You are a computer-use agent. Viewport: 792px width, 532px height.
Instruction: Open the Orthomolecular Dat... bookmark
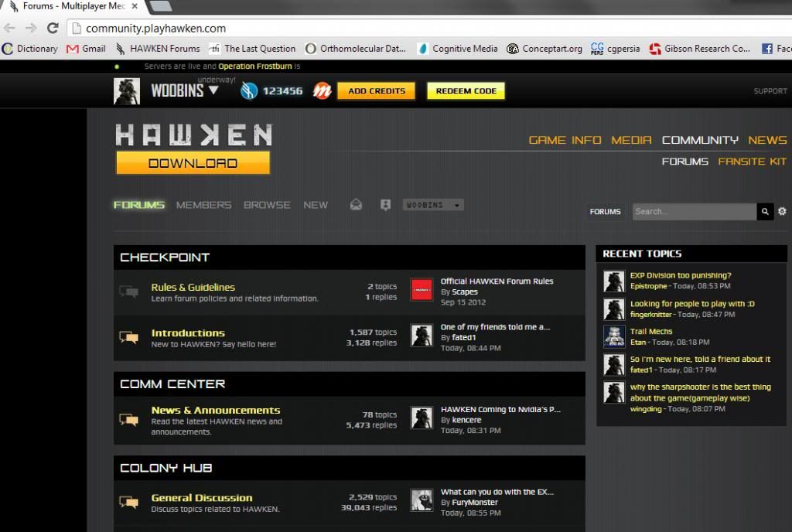coord(356,49)
